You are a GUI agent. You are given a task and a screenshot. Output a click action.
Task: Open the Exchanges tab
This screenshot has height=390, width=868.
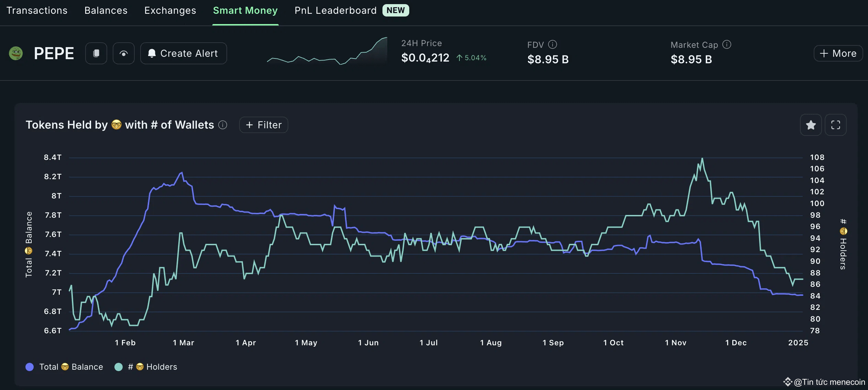coord(170,11)
